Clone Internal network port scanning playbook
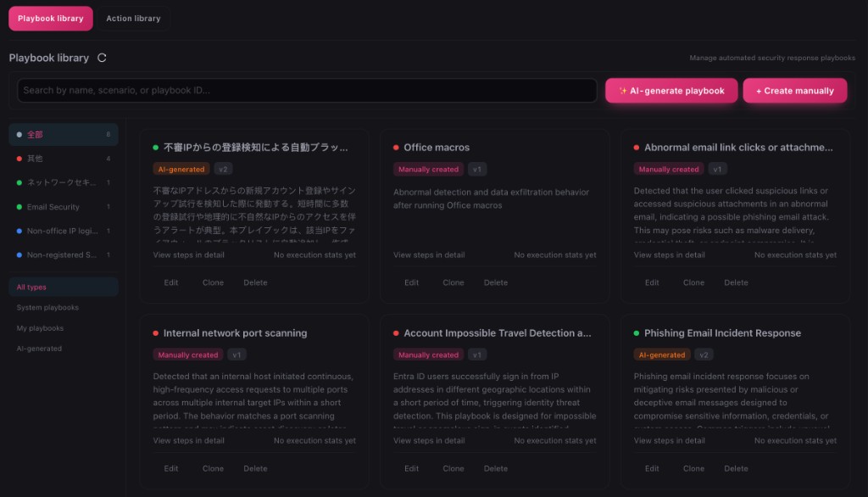Viewport: 868px width, 497px height. [x=213, y=468]
